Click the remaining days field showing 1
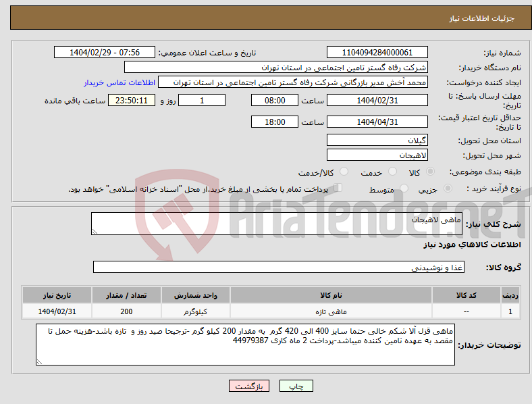The width and height of the screenshot is (532, 404). (x=202, y=101)
